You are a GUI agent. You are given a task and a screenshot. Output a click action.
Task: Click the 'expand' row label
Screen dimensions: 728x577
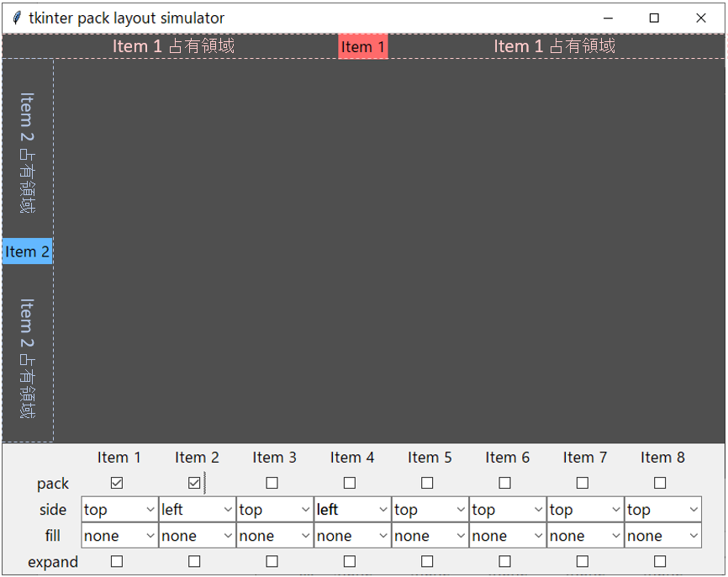53,562
